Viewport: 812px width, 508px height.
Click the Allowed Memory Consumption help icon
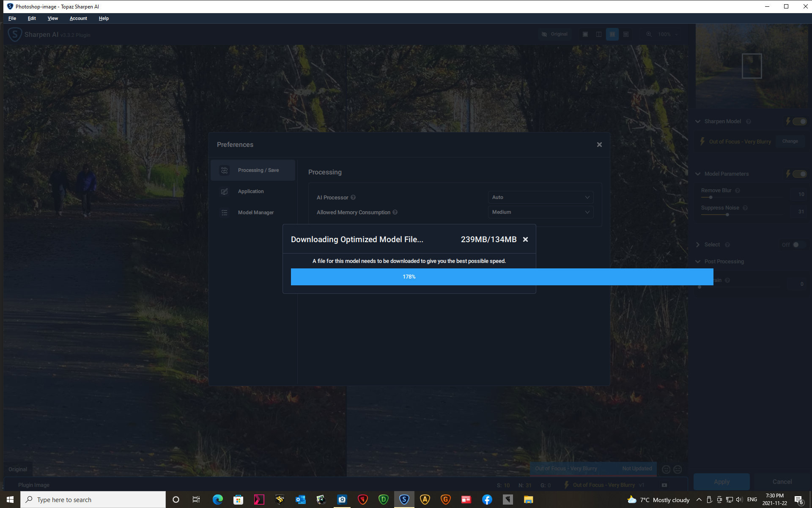point(395,212)
